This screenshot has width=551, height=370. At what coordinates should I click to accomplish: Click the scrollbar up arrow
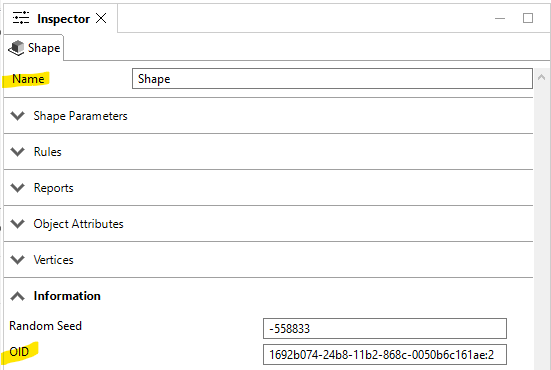click(x=542, y=77)
